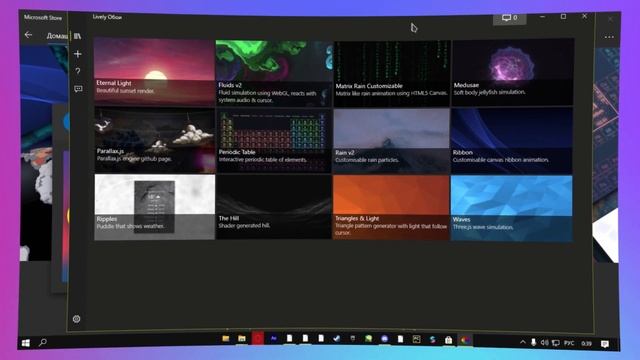Open the three-dots menu in Microsoft Store
Screen dimensions: 640x360
(x=609, y=37)
